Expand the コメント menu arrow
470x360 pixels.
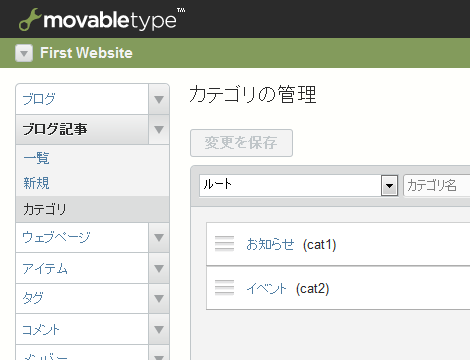point(159,329)
